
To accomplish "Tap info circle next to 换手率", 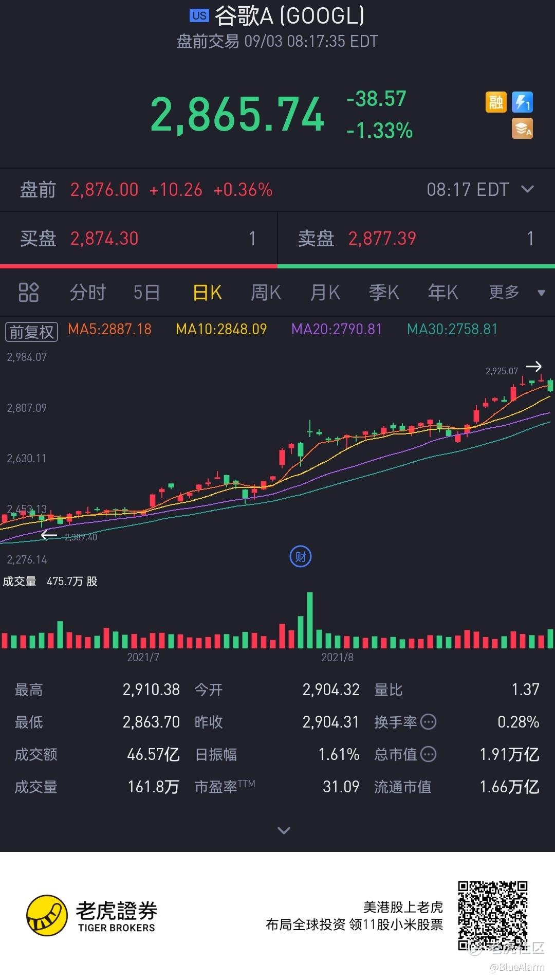I will (x=428, y=722).
